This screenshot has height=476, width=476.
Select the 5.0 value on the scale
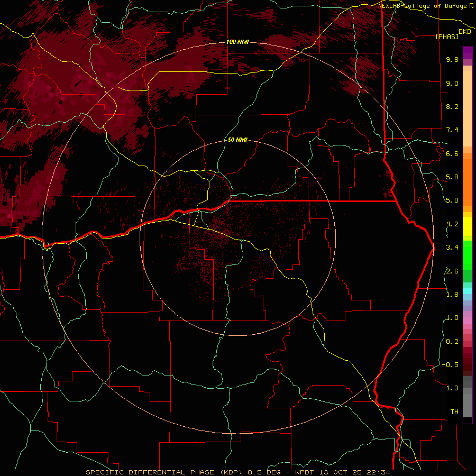pos(452,200)
